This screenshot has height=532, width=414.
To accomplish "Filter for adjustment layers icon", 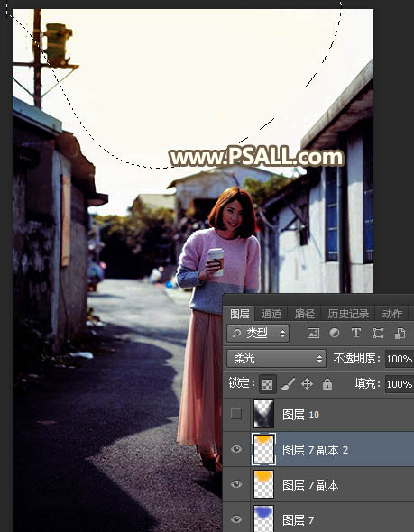I will coord(335,334).
